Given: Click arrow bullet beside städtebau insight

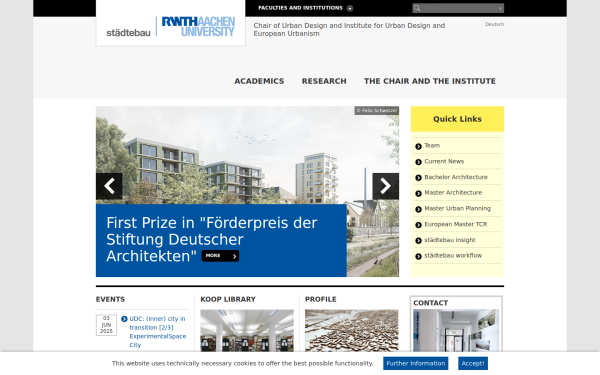Looking at the screenshot, I should coord(418,240).
